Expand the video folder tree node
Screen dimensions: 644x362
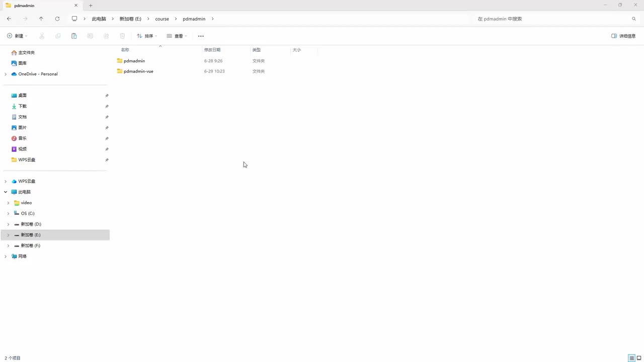8,203
